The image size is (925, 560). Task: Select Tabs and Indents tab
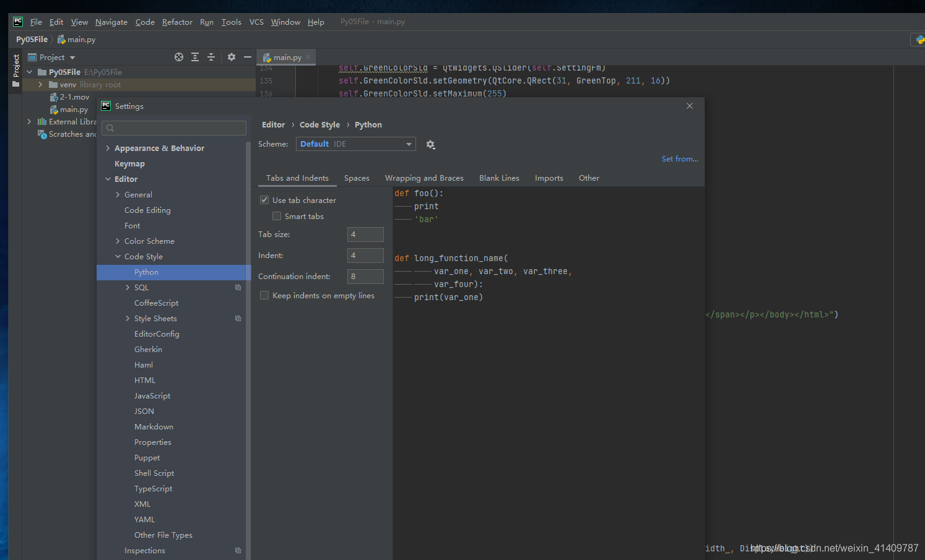tap(297, 178)
